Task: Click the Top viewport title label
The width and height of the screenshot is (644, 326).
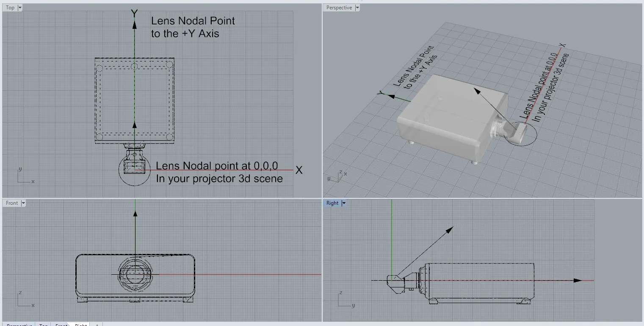Action: pyautogui.click(x=10, y=8)
